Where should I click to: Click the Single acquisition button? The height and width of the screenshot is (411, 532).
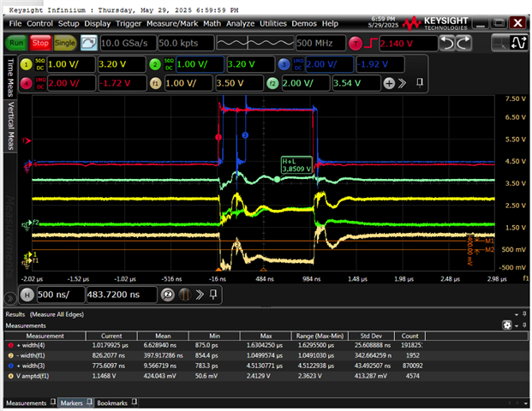tap(65, 43)
